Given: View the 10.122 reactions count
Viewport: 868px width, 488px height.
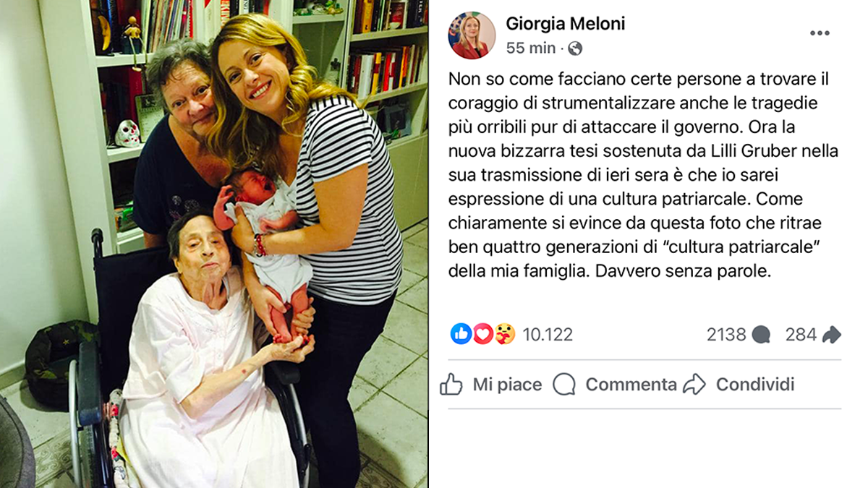Looking at the screenshot, I should click(548, 335).
